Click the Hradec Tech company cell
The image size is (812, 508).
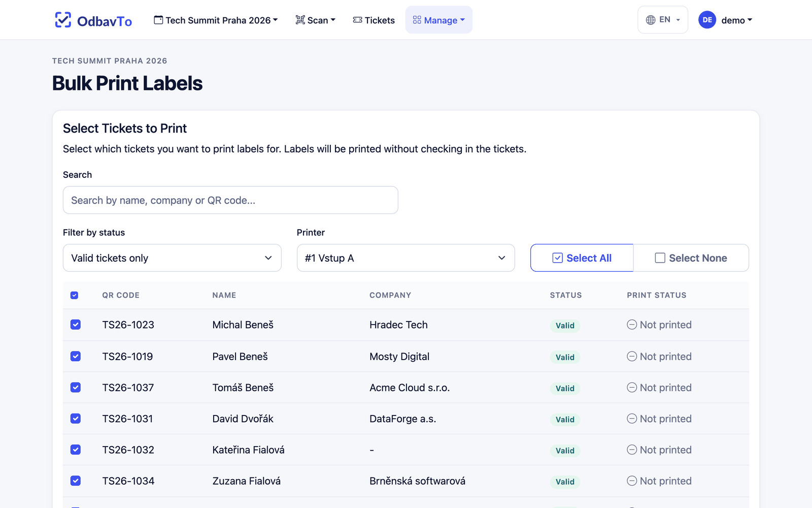coord(398,325)
